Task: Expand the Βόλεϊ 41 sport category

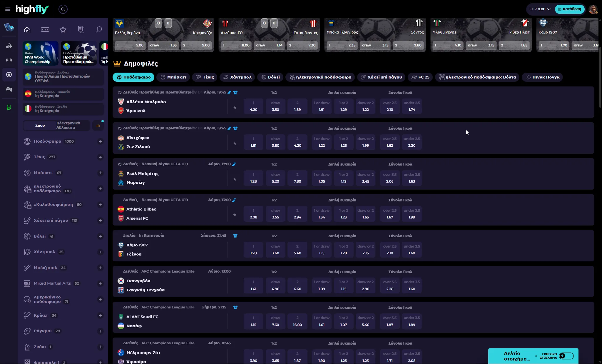Action: (x=100, y=236)
